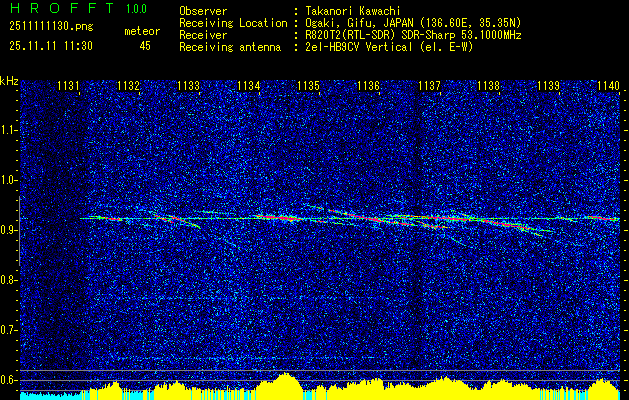
Task: Click the yellow signal level peak under 1135
Action: coord(284,386)
